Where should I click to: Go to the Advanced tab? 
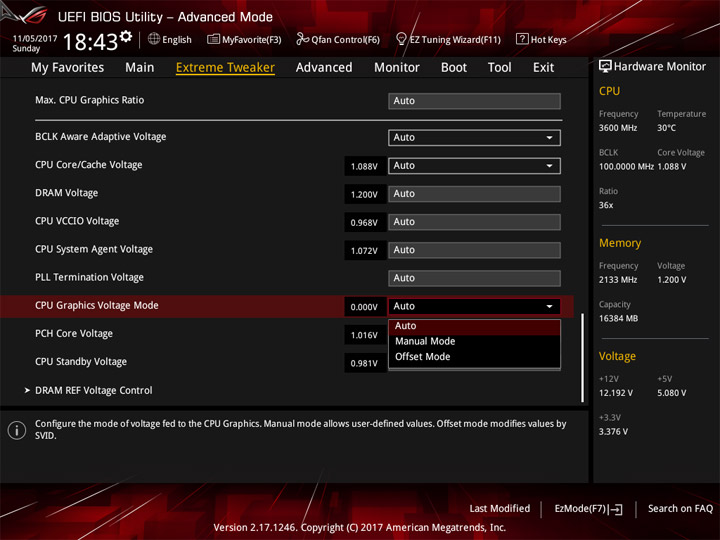[x=324, y=68]
